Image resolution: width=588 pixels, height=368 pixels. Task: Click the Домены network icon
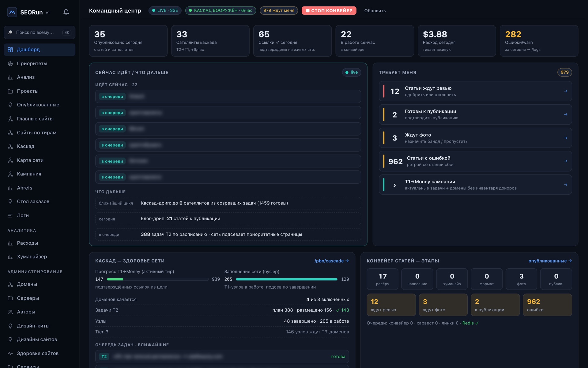[x=10, y=284]
